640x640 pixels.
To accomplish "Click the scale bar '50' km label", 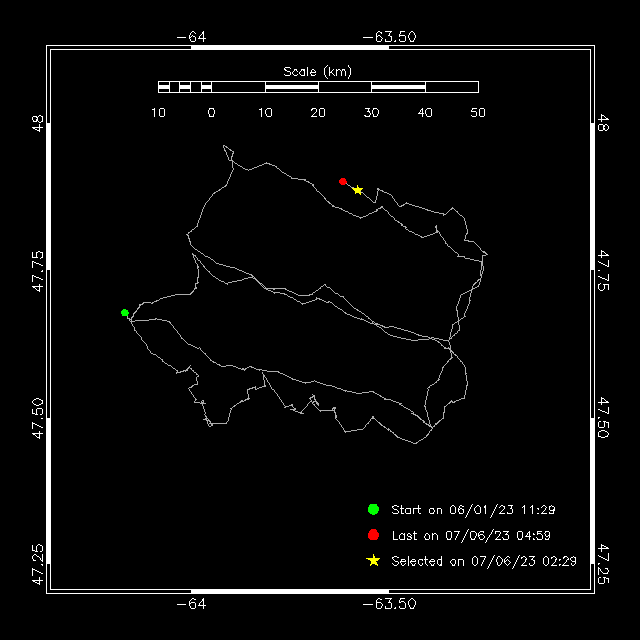I will point(478,113).
